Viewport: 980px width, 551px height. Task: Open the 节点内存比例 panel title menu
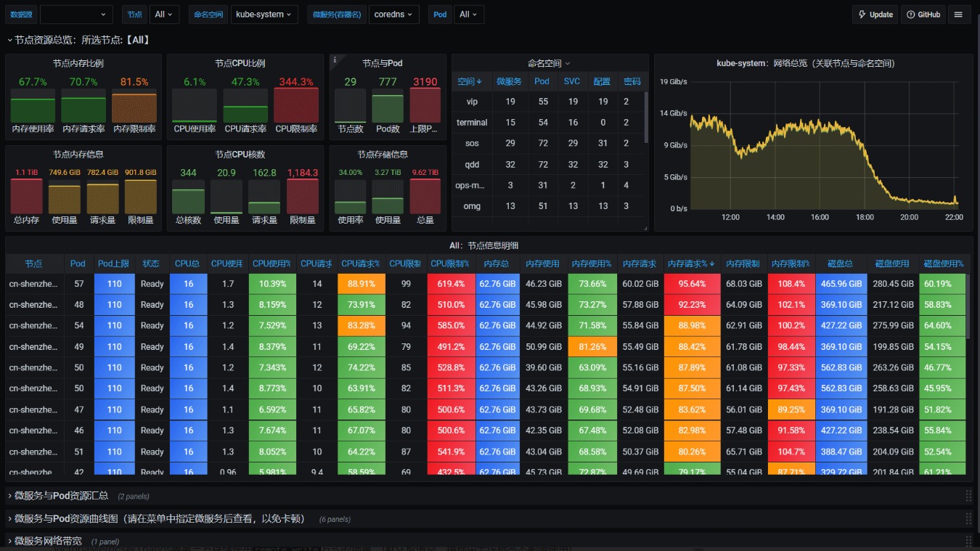78,63
